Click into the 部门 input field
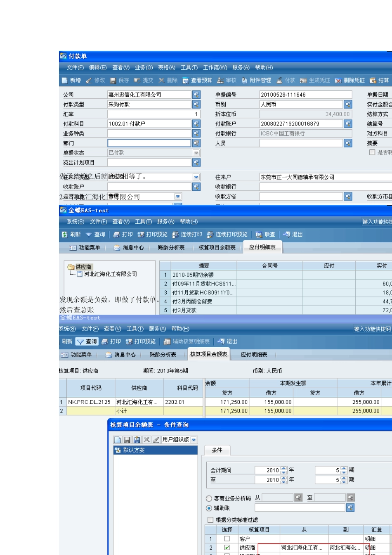The height and width of the screenshot is (555, 392). 149,143
